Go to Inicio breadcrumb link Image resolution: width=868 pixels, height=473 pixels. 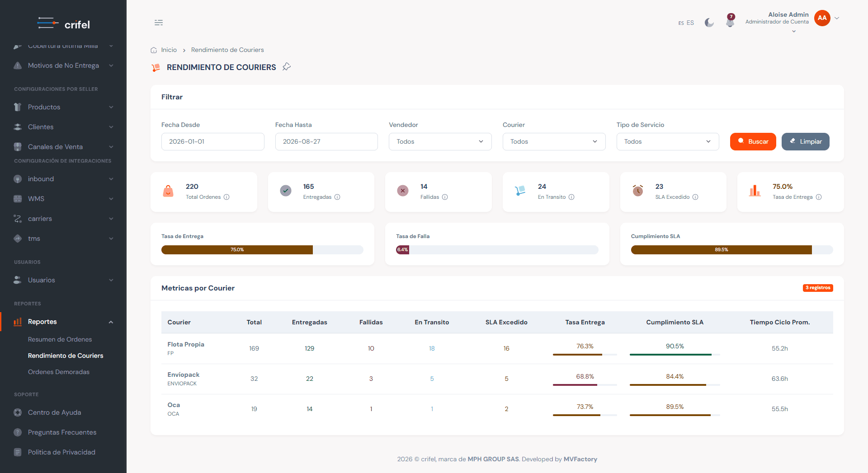(x=169, y=50)
